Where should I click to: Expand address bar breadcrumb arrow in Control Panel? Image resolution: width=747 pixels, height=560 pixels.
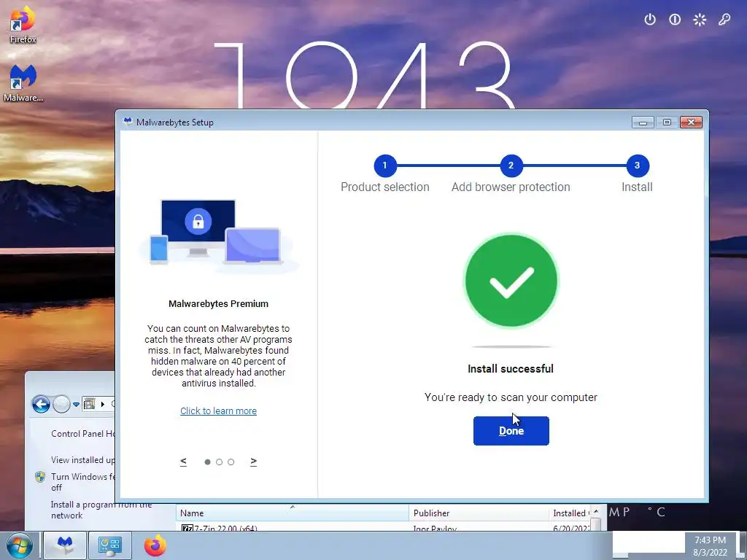102,404
